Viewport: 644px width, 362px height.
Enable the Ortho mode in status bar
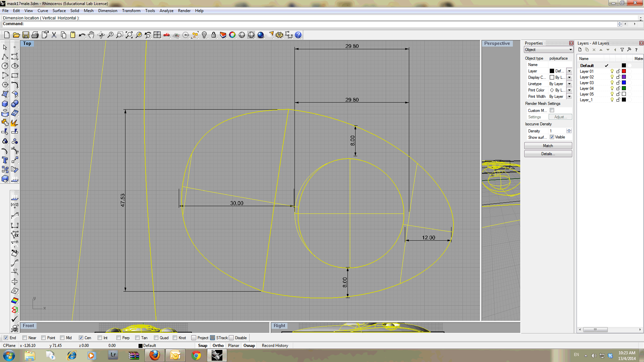(x=218, y=345)
